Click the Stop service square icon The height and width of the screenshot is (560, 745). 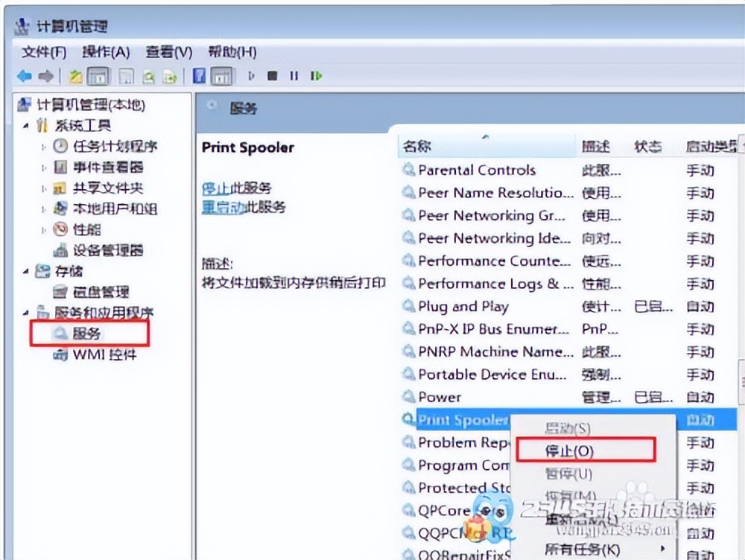272,76
